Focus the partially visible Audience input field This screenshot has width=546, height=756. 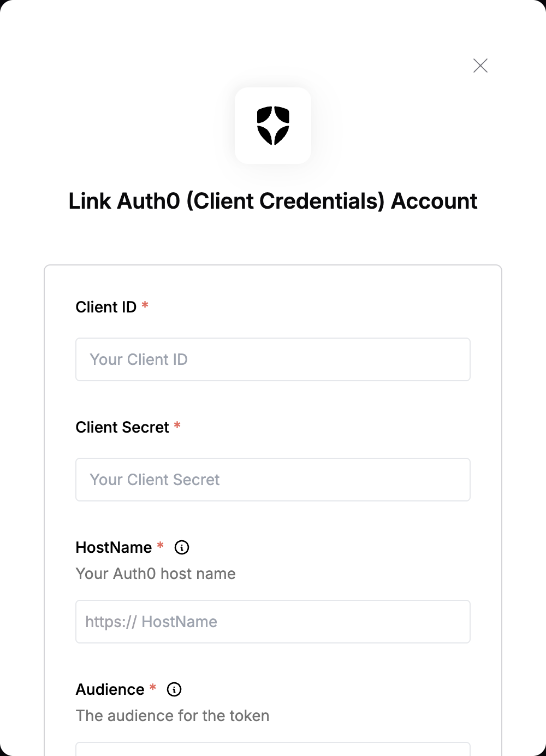coord(273,749)
